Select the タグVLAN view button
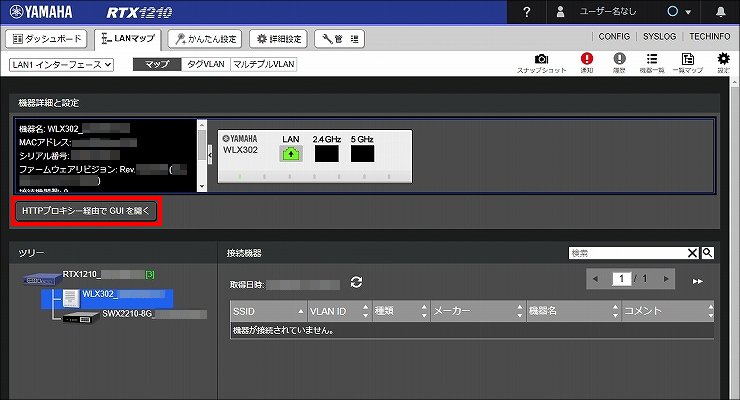Screen dimensions: 740x400 tap(206, 64)
